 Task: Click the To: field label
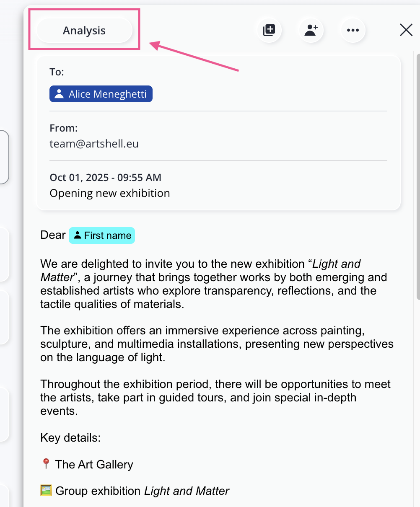[57, 72]
